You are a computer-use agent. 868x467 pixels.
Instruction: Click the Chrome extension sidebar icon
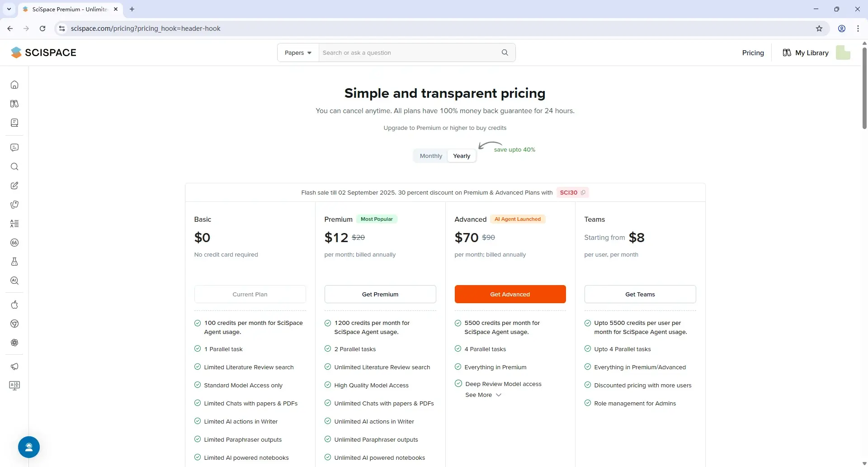tap(14, 324)
